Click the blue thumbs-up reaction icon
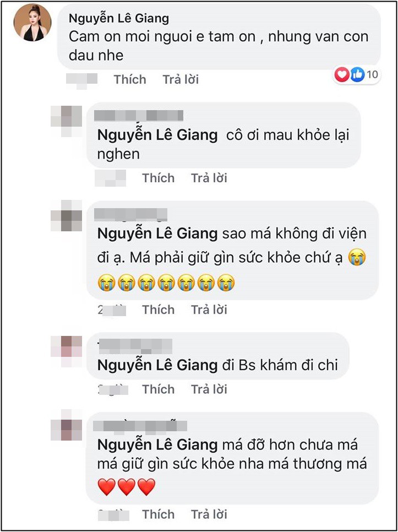Viewport: 398px width, 532px height. 356,75
